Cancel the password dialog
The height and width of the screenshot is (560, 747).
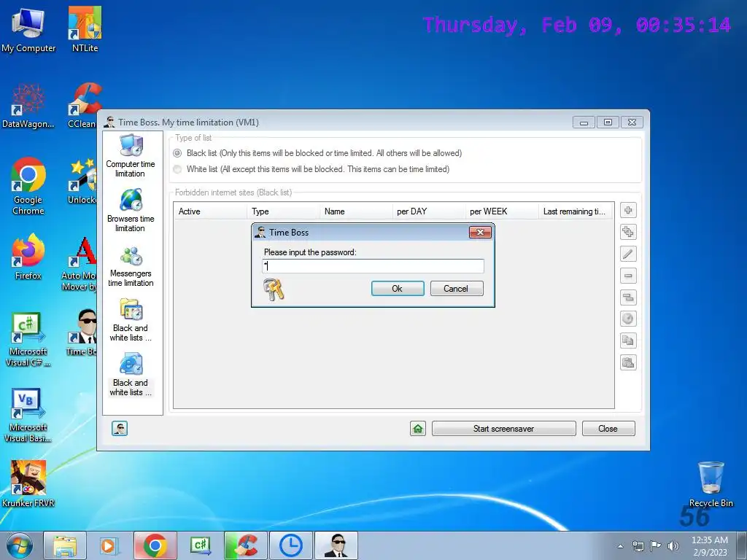click(x=457, y=289)
